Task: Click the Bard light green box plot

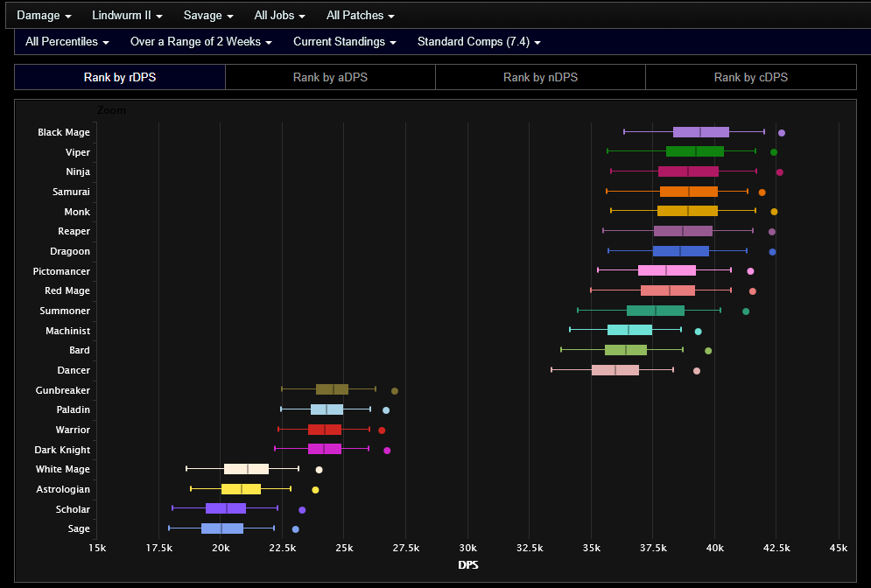Action: click(x=626, y=350)
